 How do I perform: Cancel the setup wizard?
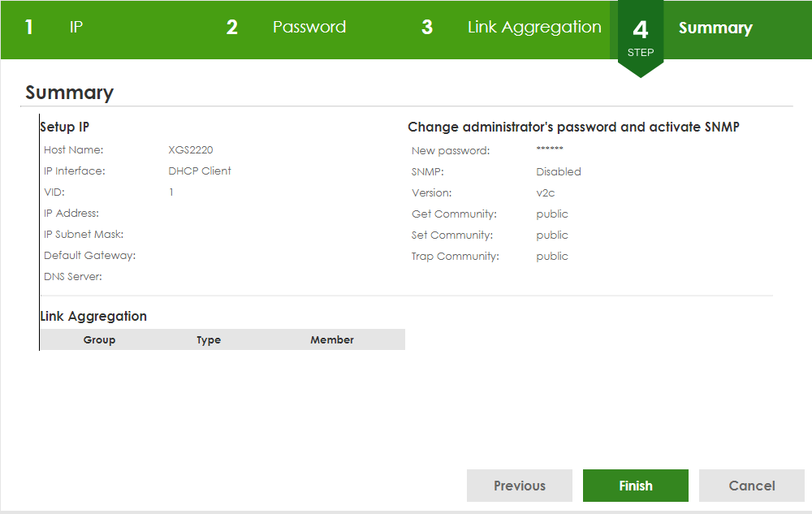pyautogui.click(x=751, y=486)
